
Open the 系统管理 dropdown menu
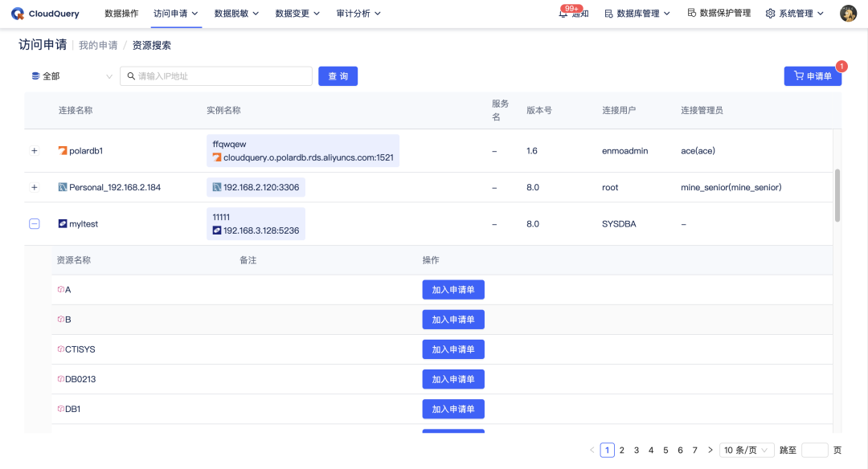[x=795, y=14]
